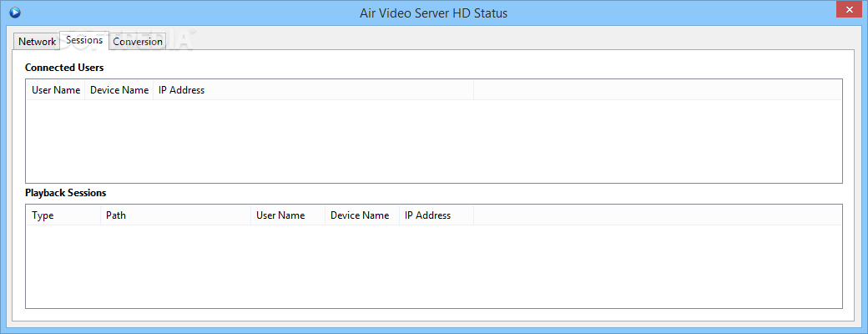Sort Playback Sessions by User Name column

pos(288,215)
